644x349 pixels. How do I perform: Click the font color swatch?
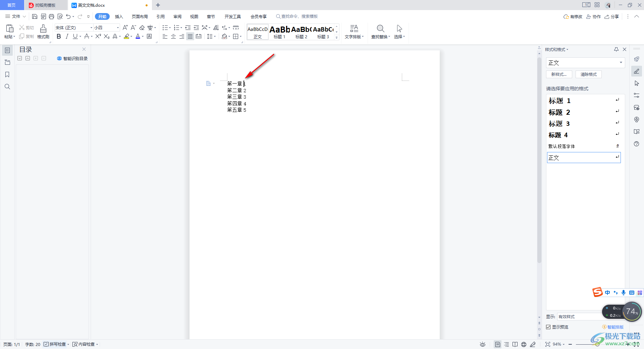[138, 36]
